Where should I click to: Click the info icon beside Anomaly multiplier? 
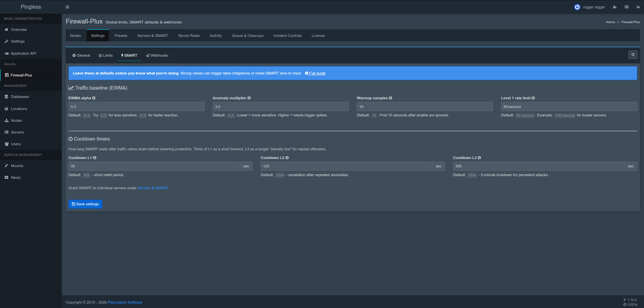tap(249, 98)
